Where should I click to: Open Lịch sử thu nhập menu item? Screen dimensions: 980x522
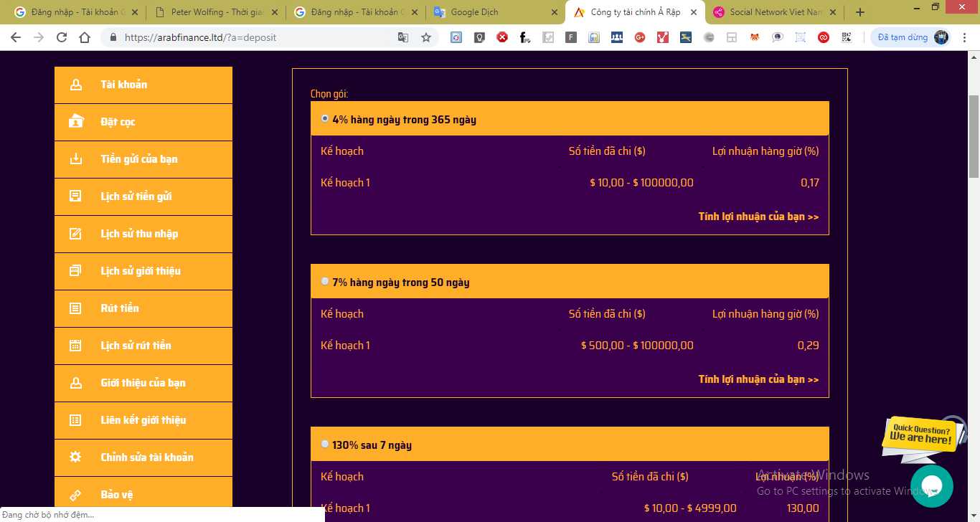pos(143,234)
